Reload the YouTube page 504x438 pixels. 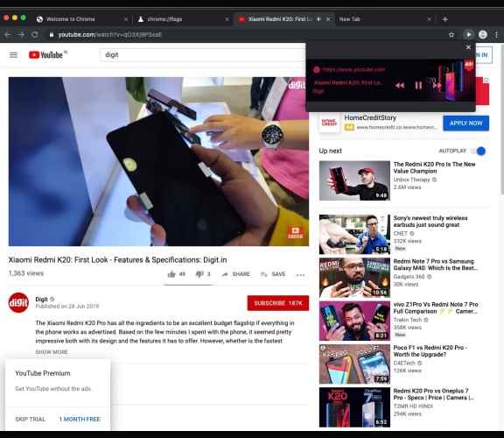(35, 34)
